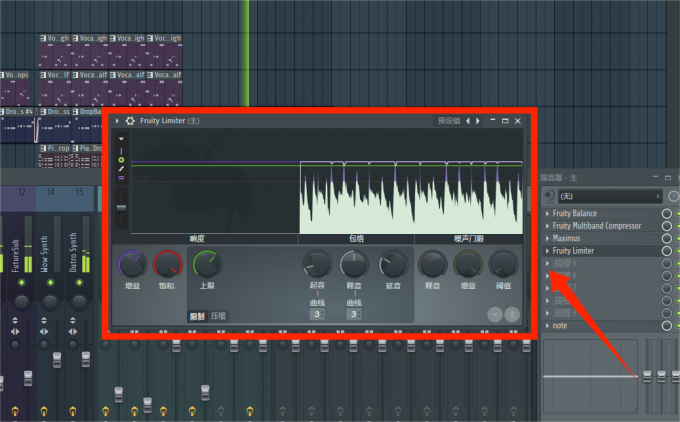Click the 起音 attack knob
The height and width of the screenshot is (422, 680).
coord(317,264)
